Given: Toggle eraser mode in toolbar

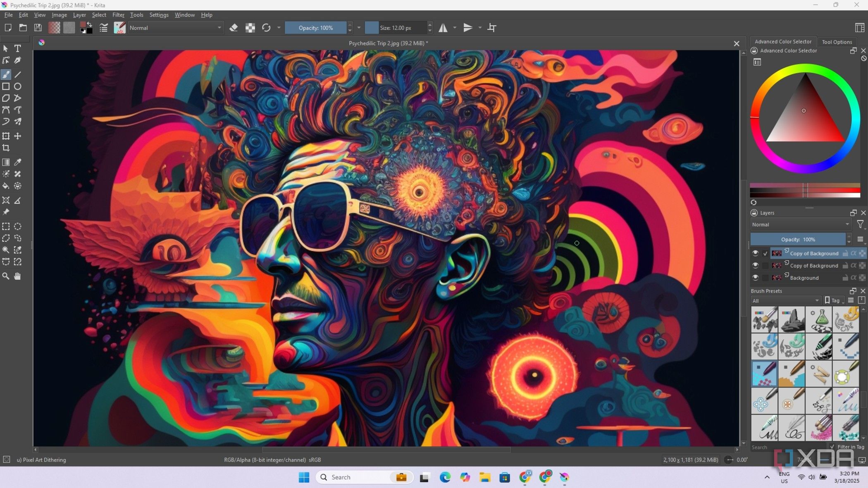Looking at the screenshot, I should coord(234,28).
